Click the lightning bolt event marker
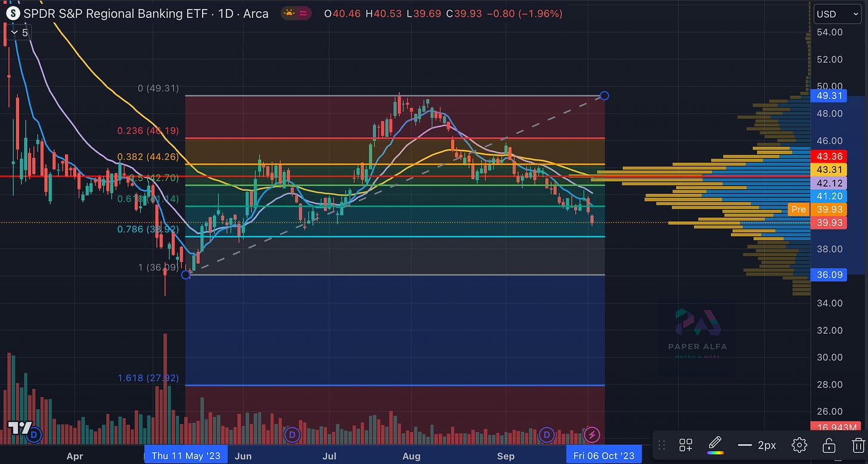Viewport: 868px width, 464px height. point(591,435)
